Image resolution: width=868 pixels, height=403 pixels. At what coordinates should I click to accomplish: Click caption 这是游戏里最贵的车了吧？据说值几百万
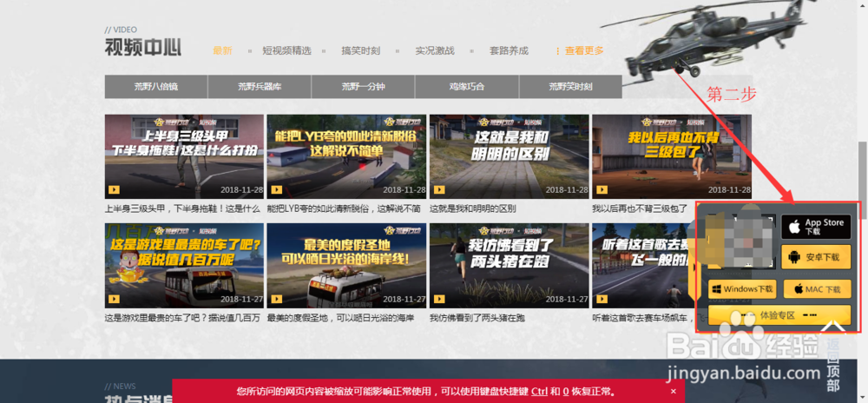click(182, 318)
